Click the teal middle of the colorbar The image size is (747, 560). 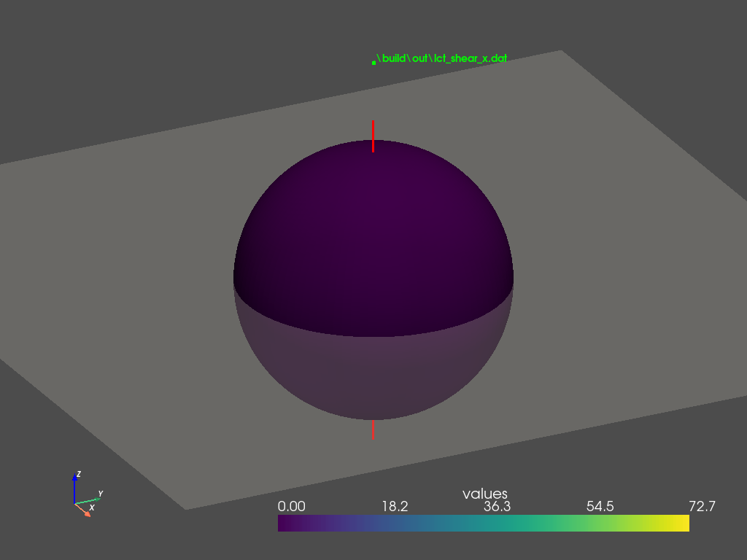pyautogui.click(x=484, y=523)
